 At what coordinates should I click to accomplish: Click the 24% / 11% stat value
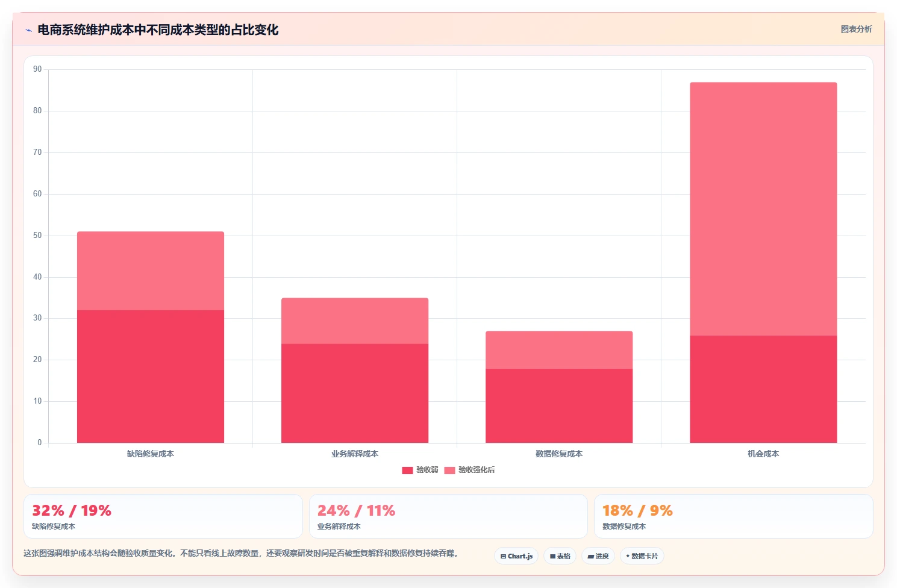pos(357,511)
